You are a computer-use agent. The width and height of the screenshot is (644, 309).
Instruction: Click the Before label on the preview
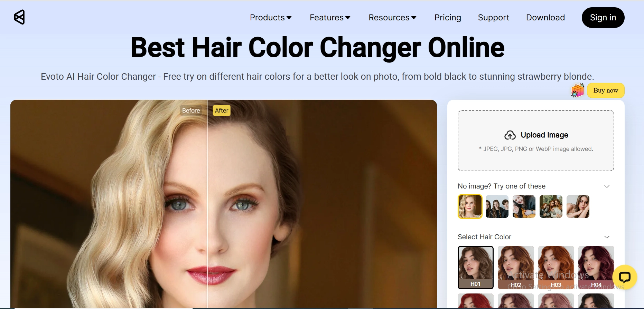[191, 110]
